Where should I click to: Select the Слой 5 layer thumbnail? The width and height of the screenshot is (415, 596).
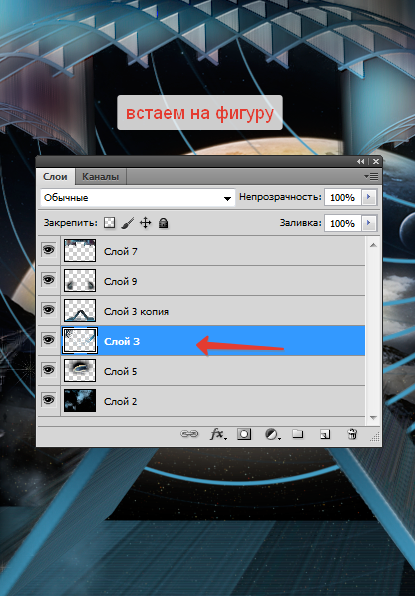tap(80, 371)
